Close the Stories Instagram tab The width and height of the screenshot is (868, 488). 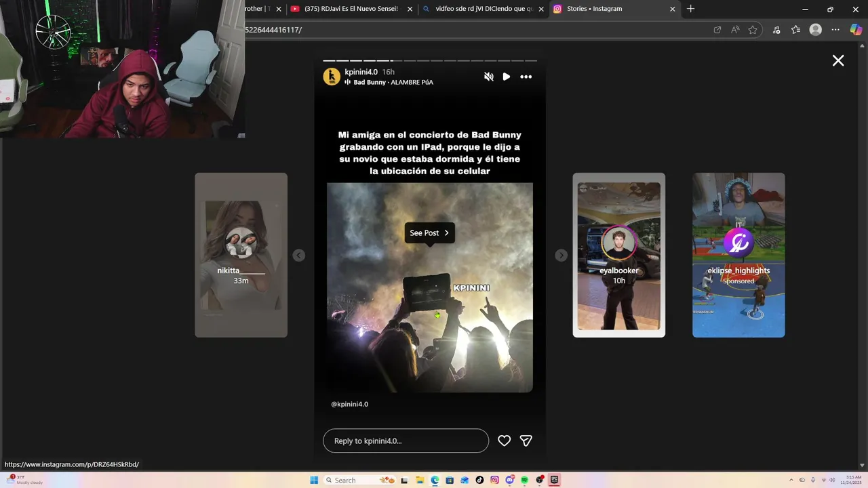pos(673,9)
